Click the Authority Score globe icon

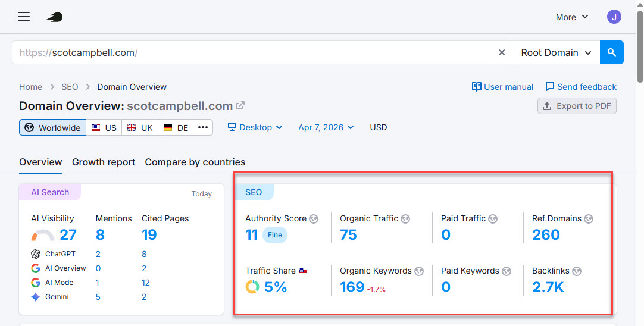pos(314,219)
